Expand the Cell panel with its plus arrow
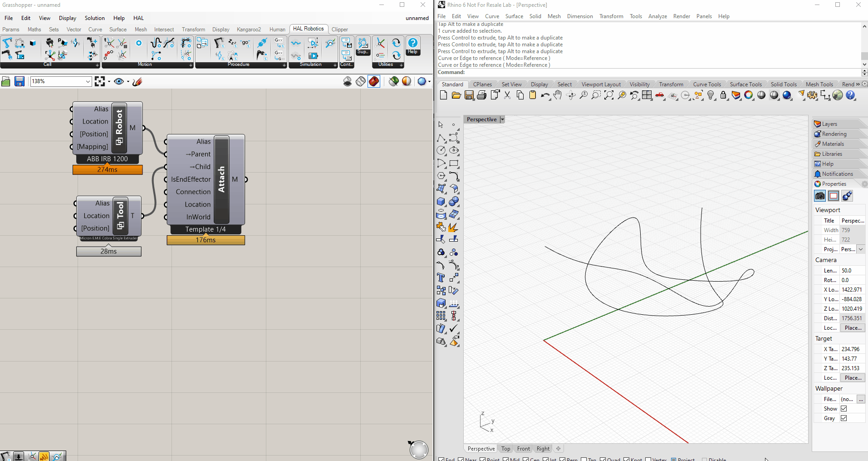The image size is (868, 461). (97, 65)
